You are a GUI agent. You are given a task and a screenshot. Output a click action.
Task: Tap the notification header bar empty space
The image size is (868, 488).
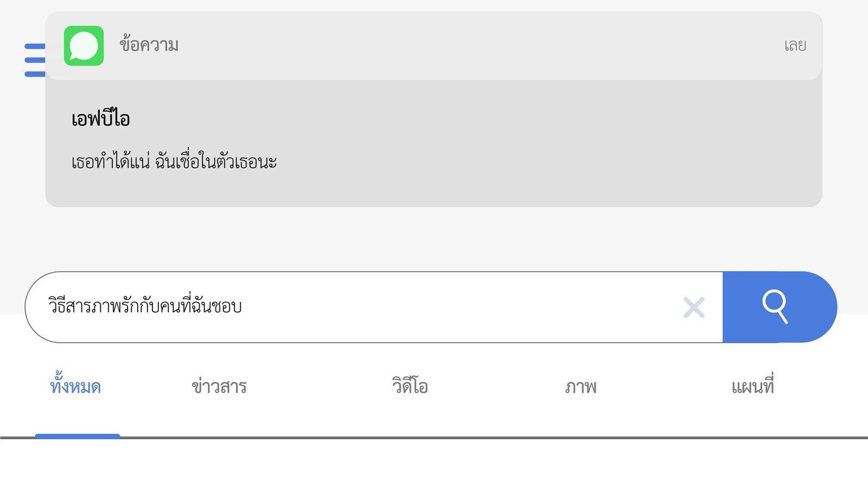tap(477, 46)
